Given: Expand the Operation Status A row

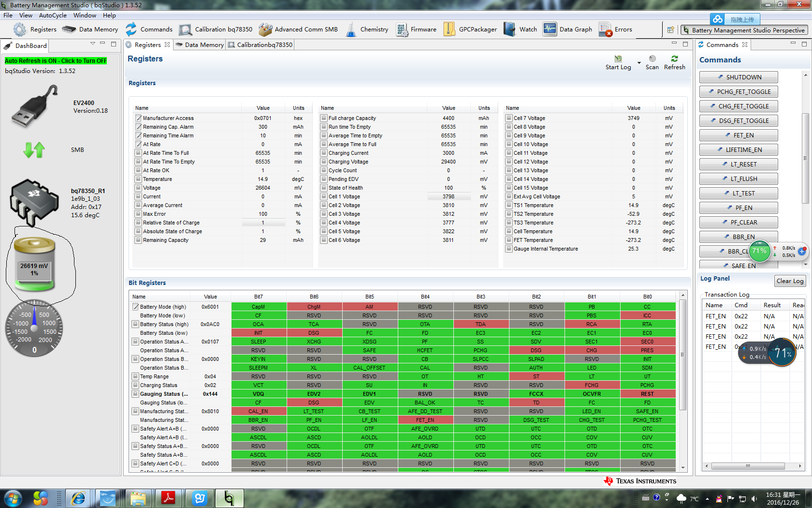Looking at the screenshot, I should click(x=136, y=342).
